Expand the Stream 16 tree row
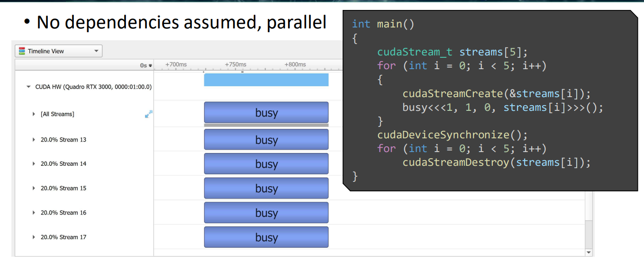The height and width of the screenshot is (261, 644). pyautogui.click(x=34, y=213)
